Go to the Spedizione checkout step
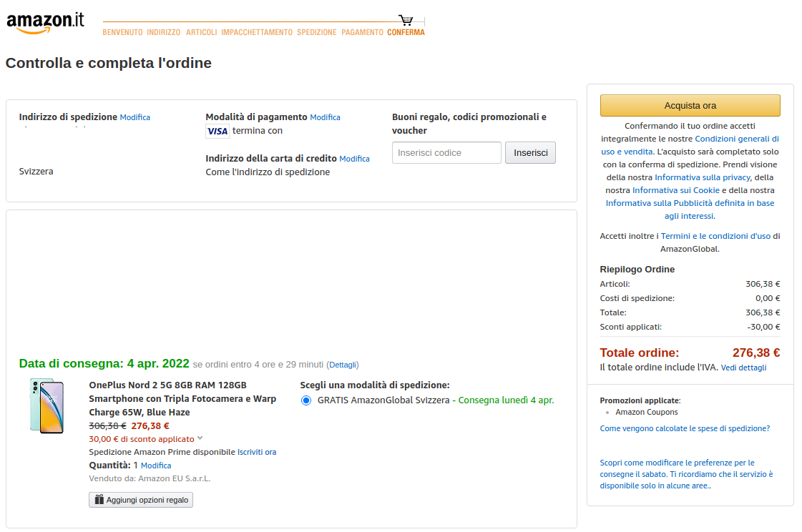The width and height of the screenshot is (802, 532). coord(316,32)
